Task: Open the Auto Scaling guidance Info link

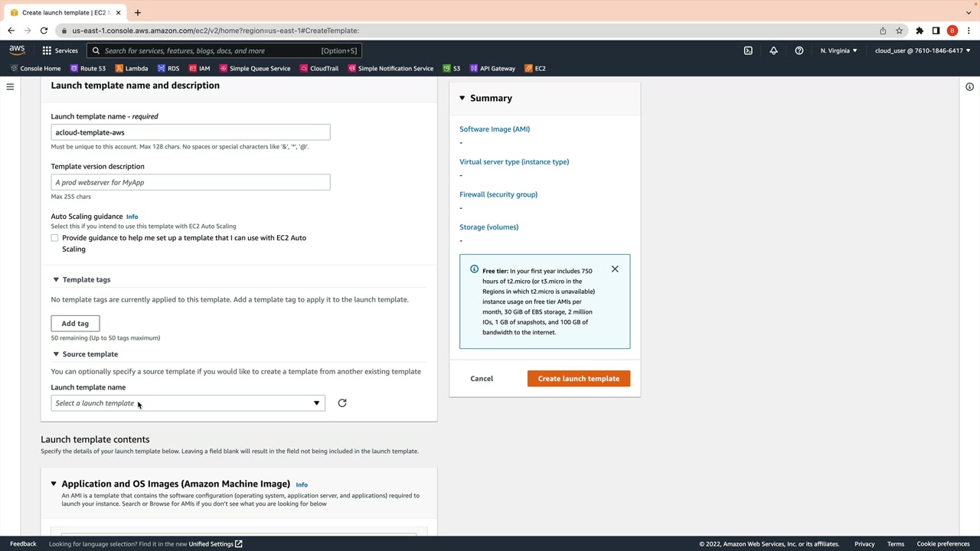Action: pyautogui.click(x=132, y=217)
